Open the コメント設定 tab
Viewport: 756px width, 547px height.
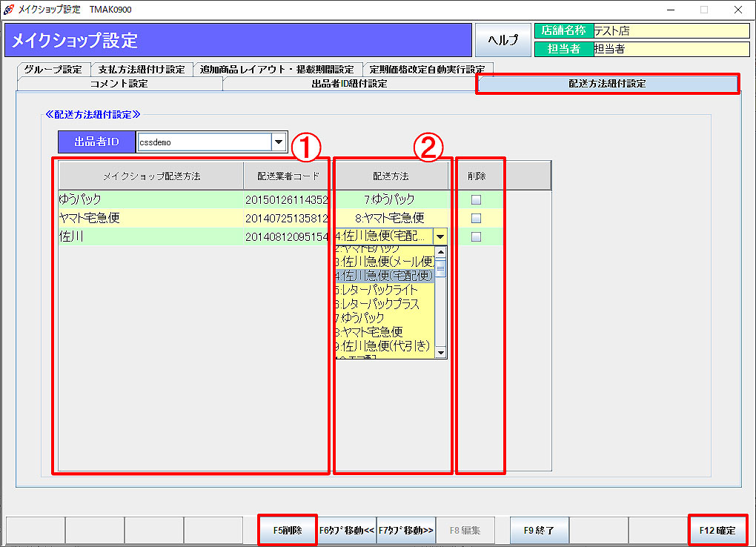(x=119, y=84)
